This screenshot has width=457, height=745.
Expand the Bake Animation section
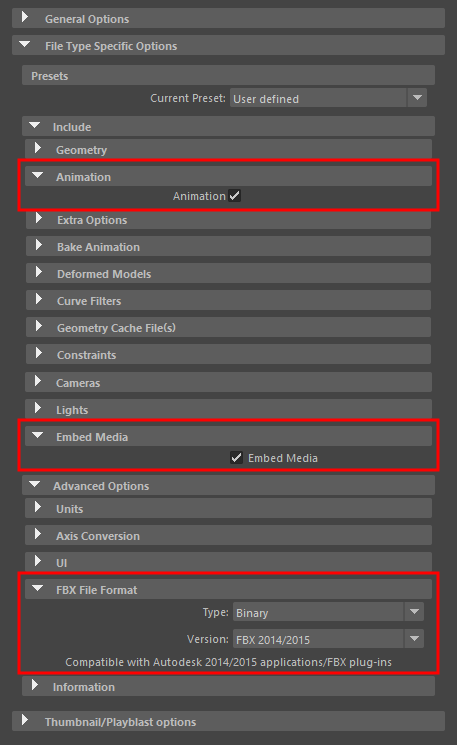[x=228, y=246]
